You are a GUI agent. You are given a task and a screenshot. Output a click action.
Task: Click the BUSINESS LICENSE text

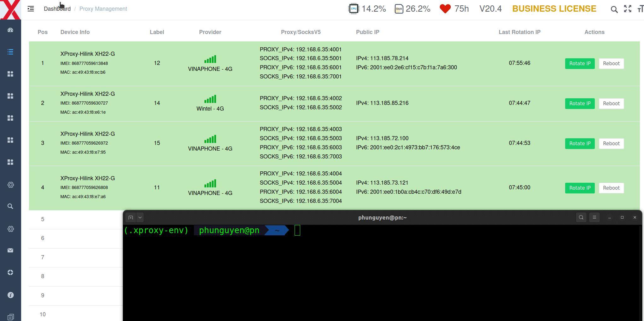point(554,9)
